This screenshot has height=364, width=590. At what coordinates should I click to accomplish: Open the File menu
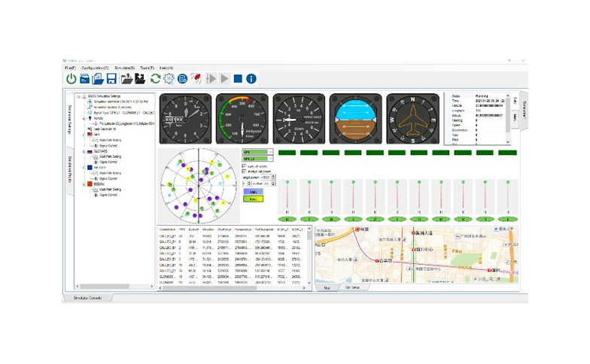click(70, 68)
